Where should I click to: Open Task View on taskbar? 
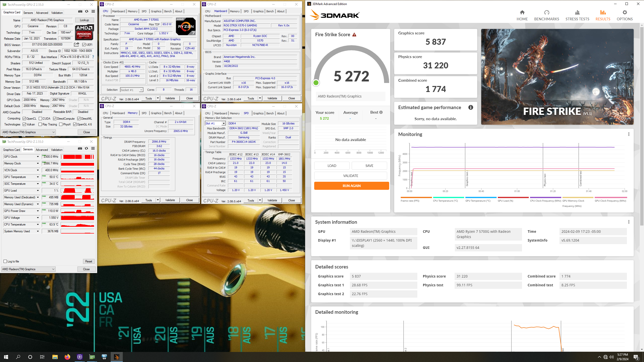pos(42,357)
